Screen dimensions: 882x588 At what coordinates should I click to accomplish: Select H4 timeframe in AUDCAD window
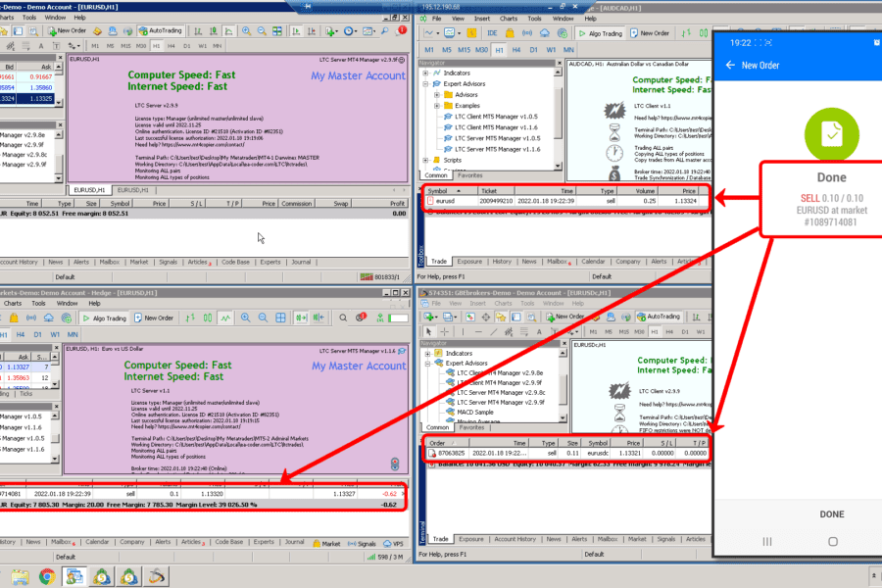pyautogui.click(x=516, y=50)
